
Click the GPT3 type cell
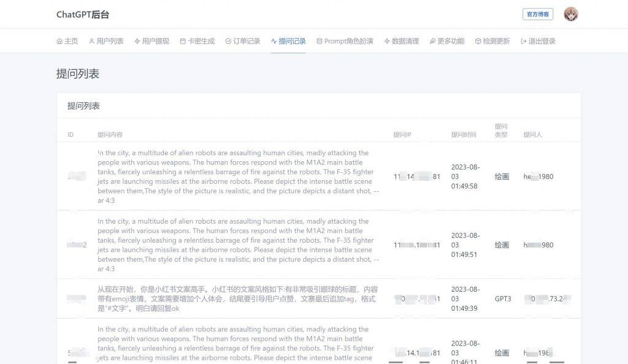(503, 299)
